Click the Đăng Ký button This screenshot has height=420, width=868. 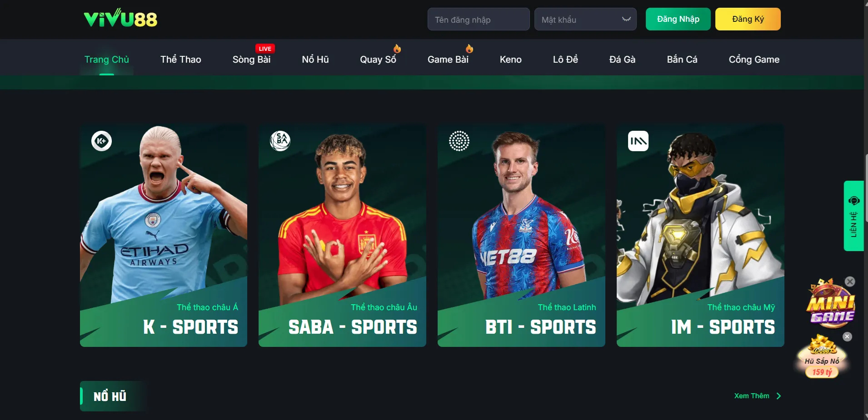point(748,19)
